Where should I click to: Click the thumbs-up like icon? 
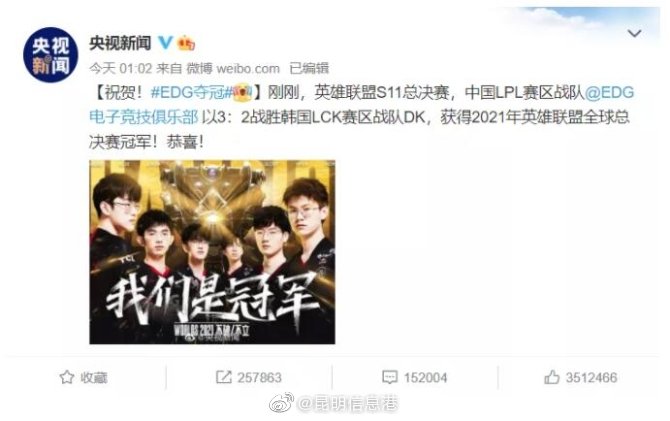click(x=552, y=377)
